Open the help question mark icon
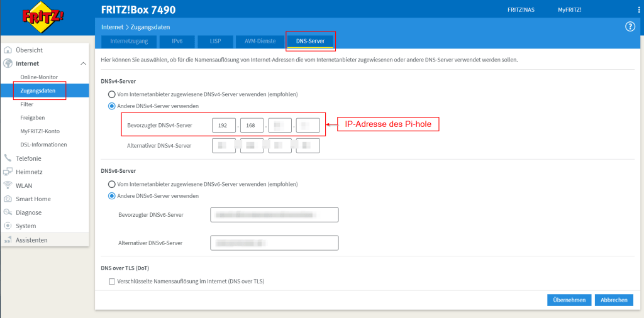 tap(630, 26)
